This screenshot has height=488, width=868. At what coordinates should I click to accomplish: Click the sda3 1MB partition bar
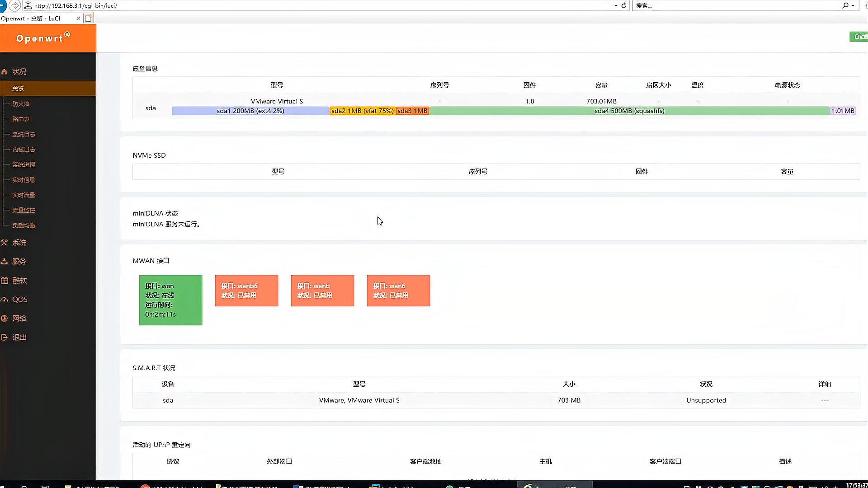pos(412,111)
